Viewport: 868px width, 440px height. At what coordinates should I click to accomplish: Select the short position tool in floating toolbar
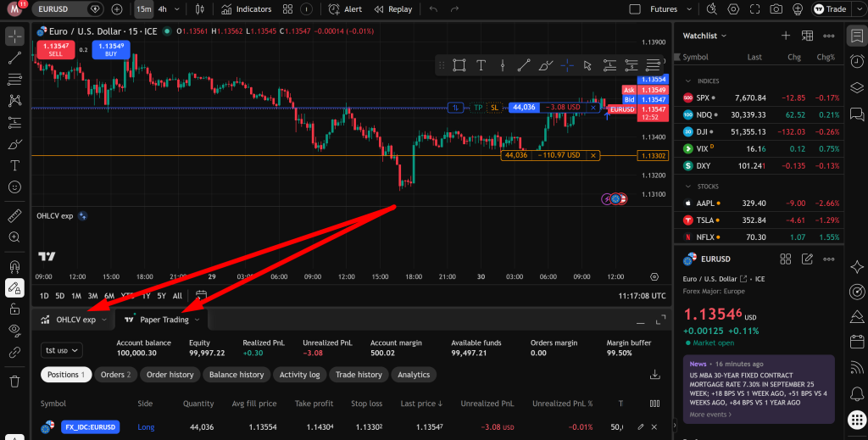tap(632, 65)
